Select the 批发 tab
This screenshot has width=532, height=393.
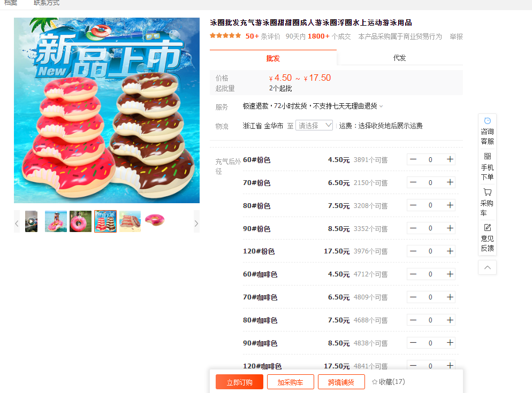point(273,58)
